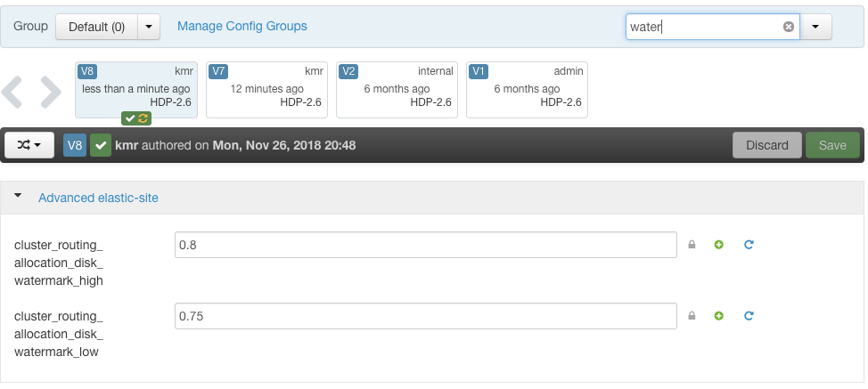Select the V7 config version by kmr
The image size is (868, 389).
point(266,90)
